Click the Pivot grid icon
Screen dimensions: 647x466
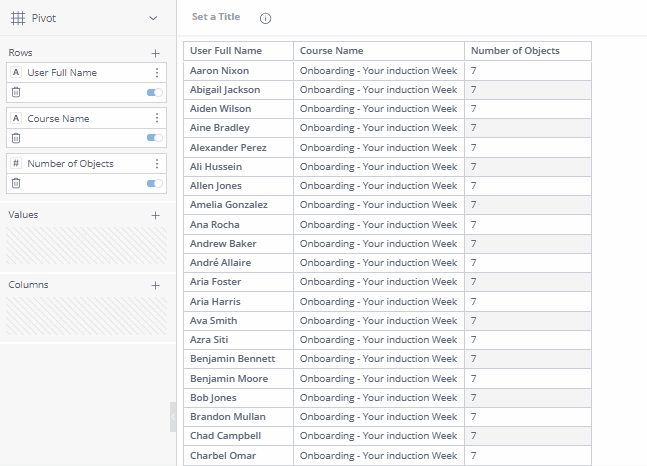pos(18,18)
